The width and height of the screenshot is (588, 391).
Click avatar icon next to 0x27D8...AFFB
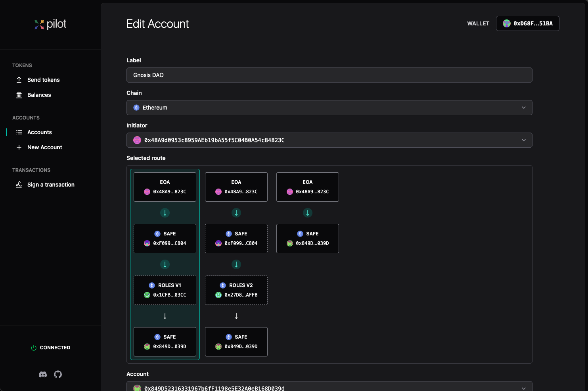point(218,295)
